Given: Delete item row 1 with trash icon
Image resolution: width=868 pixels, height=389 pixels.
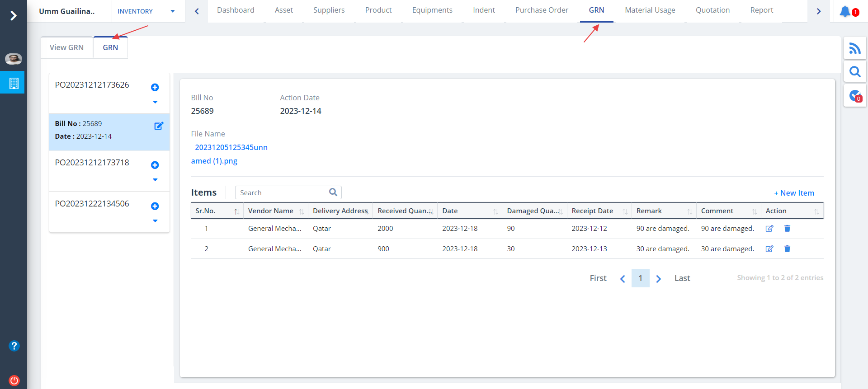Looking at the screenshot, I should point(787,229).
